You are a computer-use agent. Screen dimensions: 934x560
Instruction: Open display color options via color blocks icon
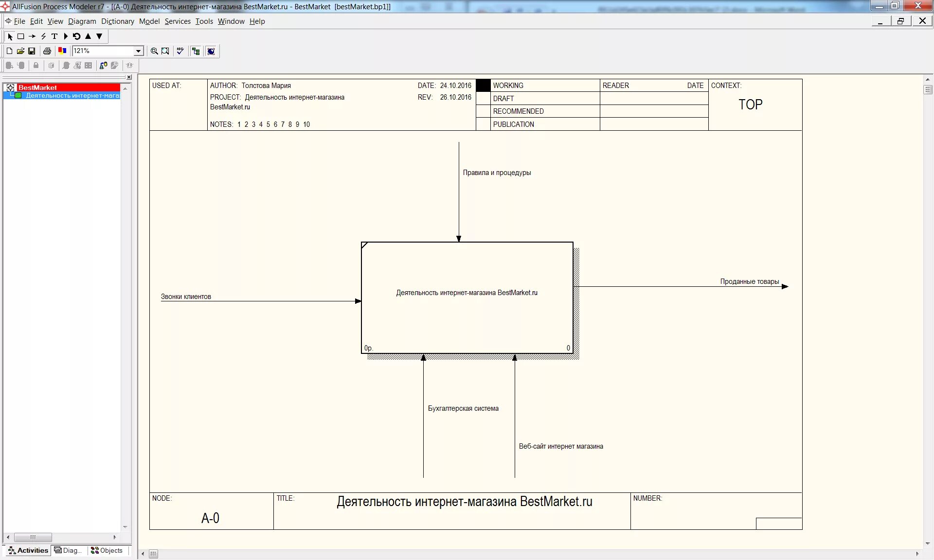(x=62, y=51)
